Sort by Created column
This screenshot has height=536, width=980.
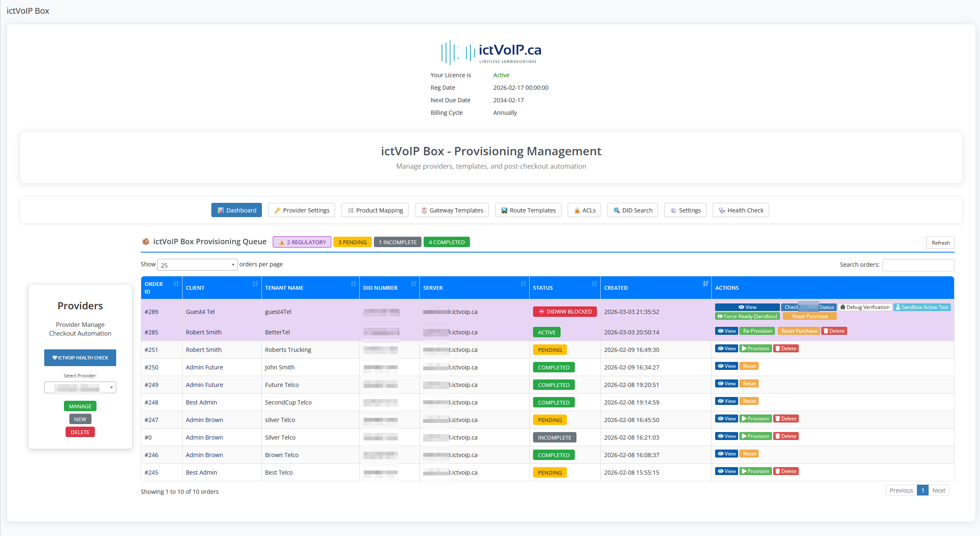click(655, 288)
